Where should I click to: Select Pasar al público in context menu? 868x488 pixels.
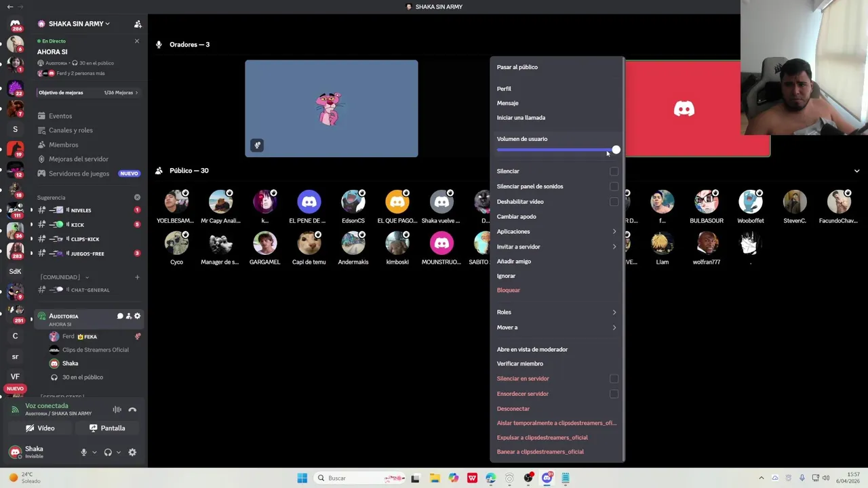click(x=517, y=67)
